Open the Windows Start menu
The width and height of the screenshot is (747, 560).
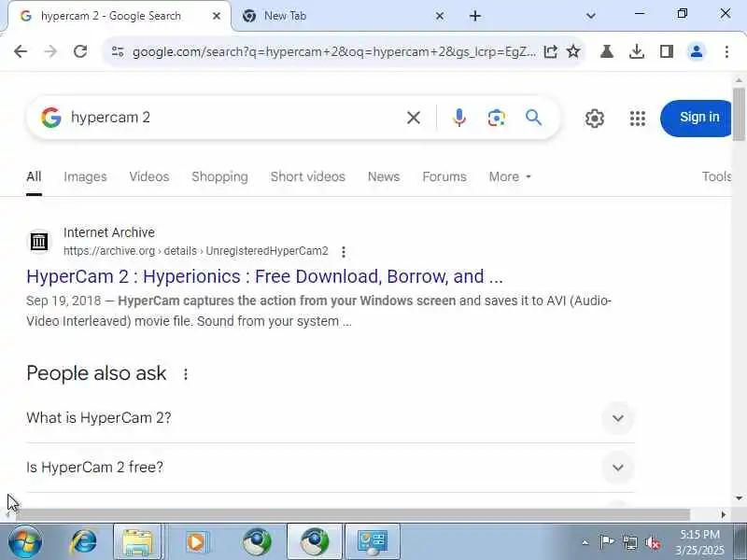25,542
